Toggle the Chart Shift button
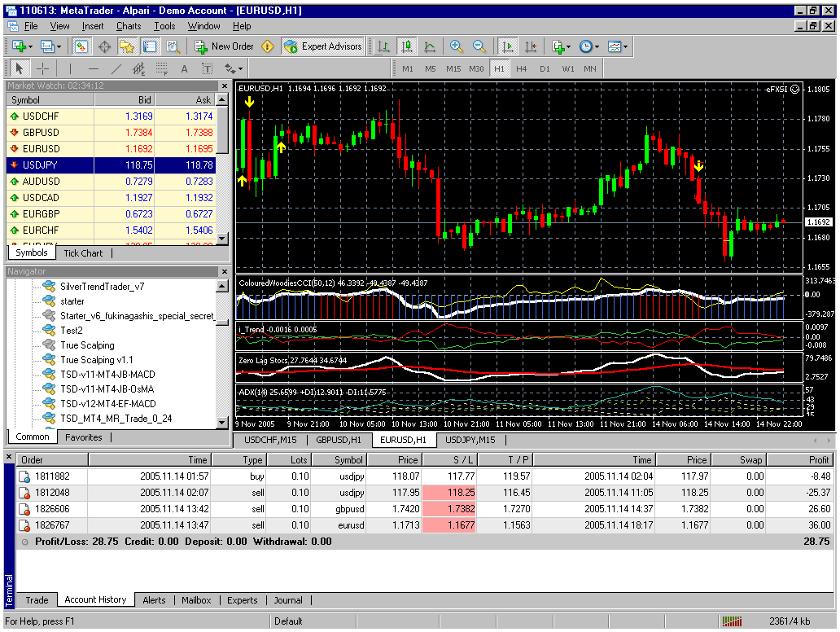The width and height of the screenshot is (840, 632). click(x=531, y=46)
